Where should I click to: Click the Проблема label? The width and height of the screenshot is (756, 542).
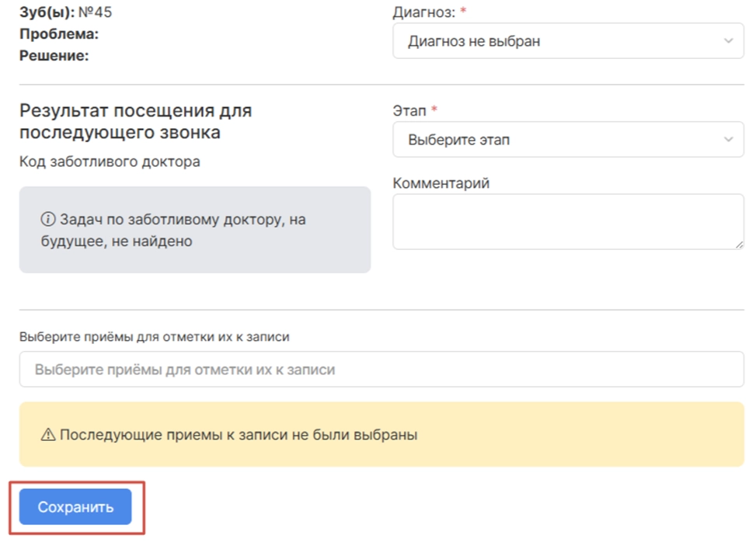click(x=59, y=34)
